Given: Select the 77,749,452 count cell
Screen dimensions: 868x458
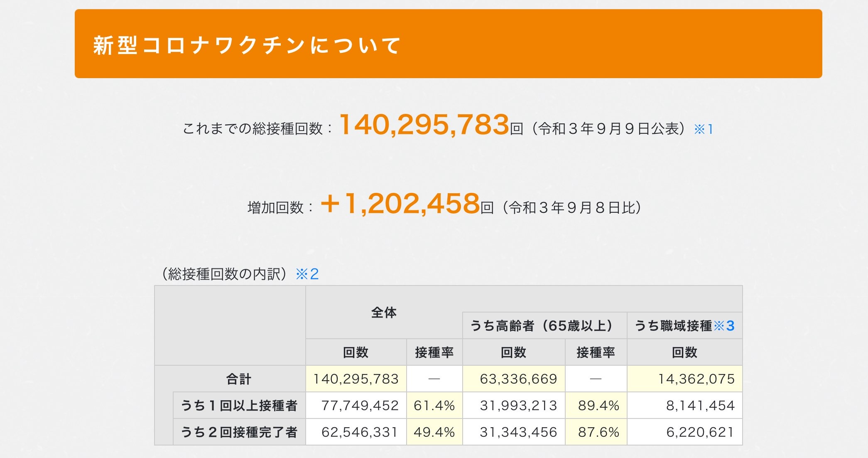Looking at the screenshot, I should coord(360,406).
